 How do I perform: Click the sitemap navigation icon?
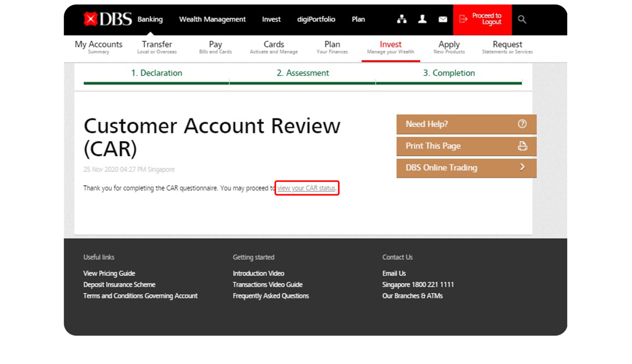(x=402, y=19)
